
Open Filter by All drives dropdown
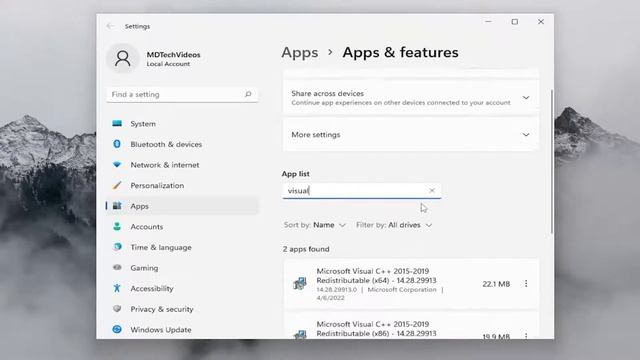click(x=394, y=225)
